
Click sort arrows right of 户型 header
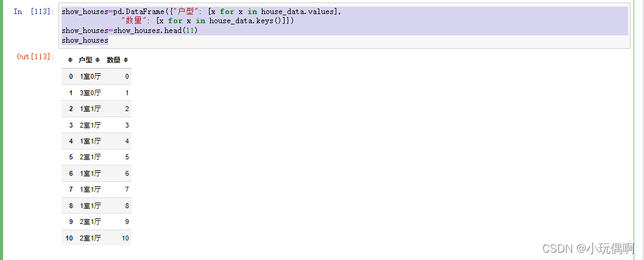(97, 60)
